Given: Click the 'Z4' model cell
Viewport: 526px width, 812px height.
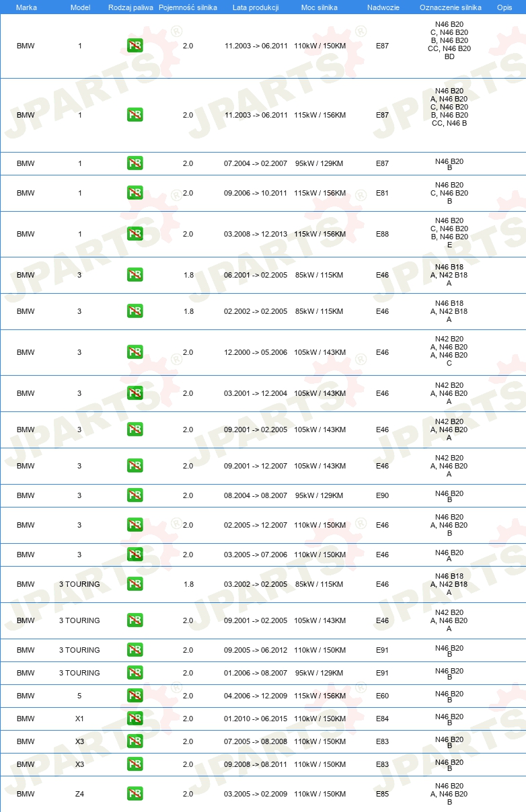Looking at the screenshot, I should (x=79, y=794).
